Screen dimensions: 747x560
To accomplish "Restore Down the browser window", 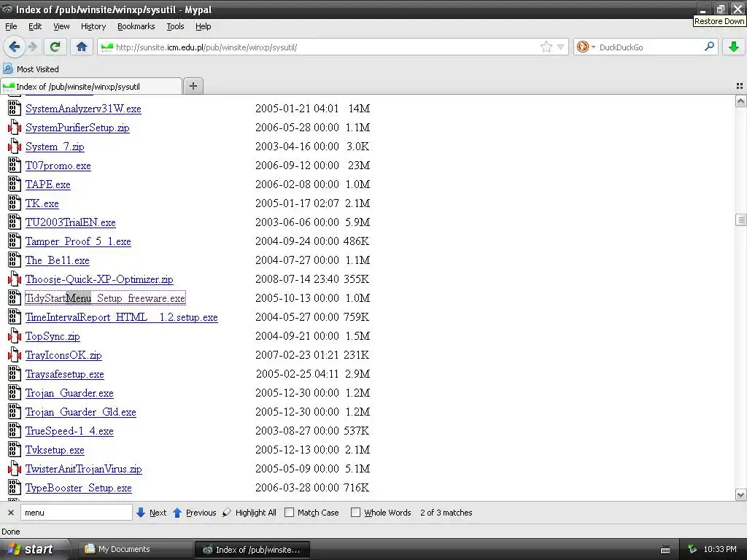I will point(720,9).
